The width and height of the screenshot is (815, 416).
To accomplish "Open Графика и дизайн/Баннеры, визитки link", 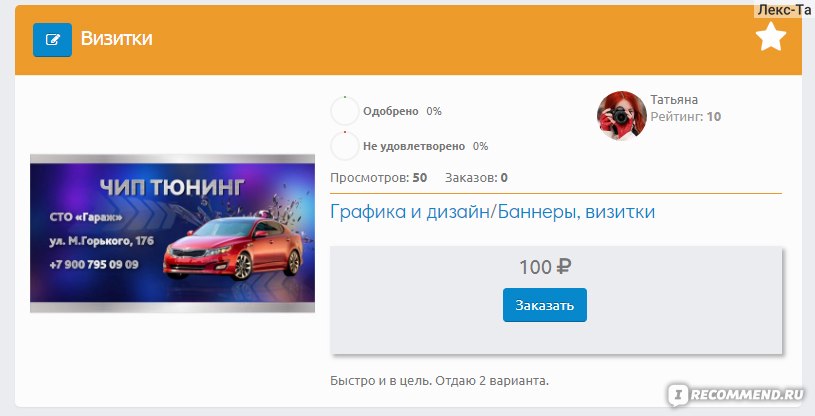I will (x=492, y=212).
